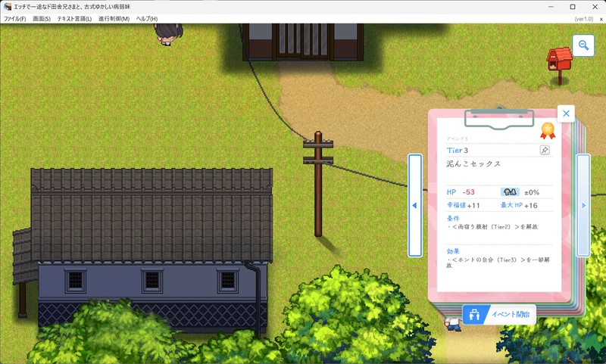
Task: Open the ヘルプ(H) menu
Action: (146, 18)
